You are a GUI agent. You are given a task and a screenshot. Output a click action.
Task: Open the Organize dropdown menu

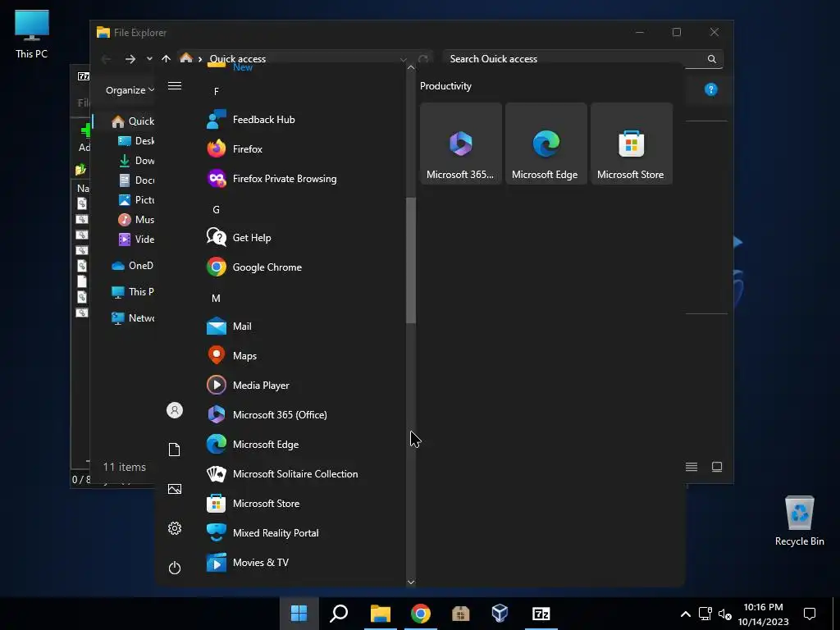click(x=130, y=90)
